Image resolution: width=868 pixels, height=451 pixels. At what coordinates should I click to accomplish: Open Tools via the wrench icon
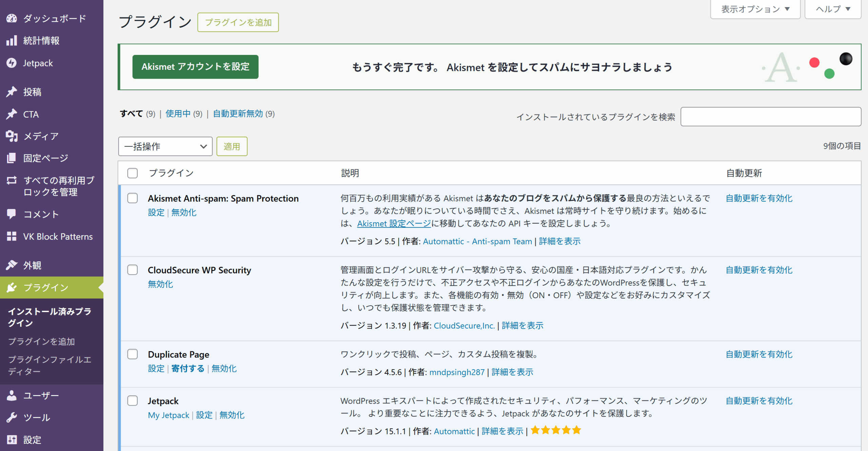[x=12, y=417]
